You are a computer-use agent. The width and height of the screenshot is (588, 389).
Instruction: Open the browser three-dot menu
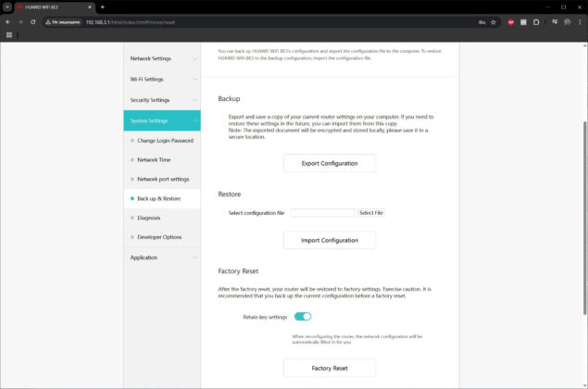[580, 22]
